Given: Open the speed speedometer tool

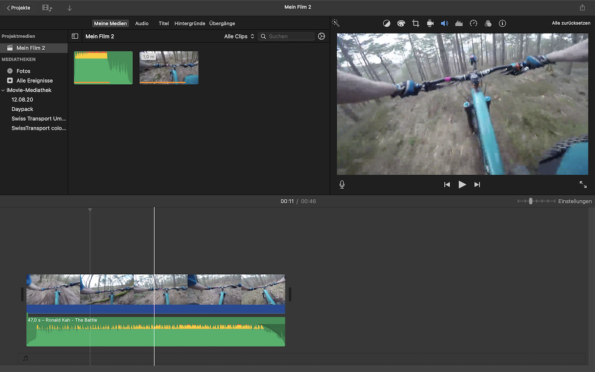Looking at the screenshot, I should pos(473,23).
